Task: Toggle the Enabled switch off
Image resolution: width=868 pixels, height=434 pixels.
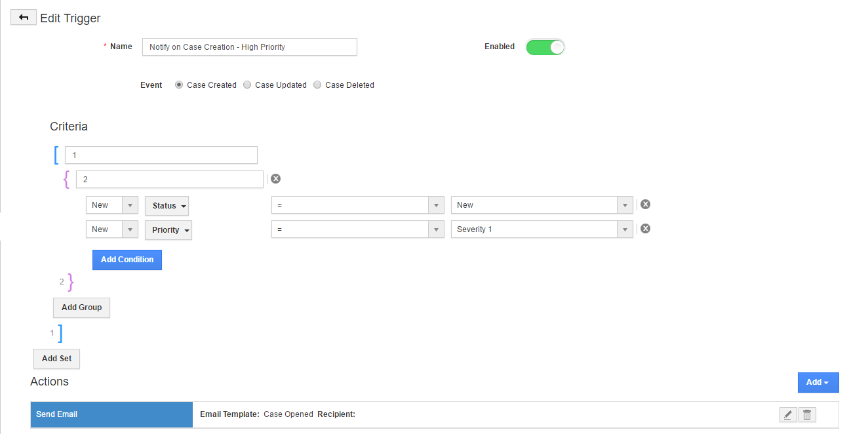Action: (x=545, y=47)
